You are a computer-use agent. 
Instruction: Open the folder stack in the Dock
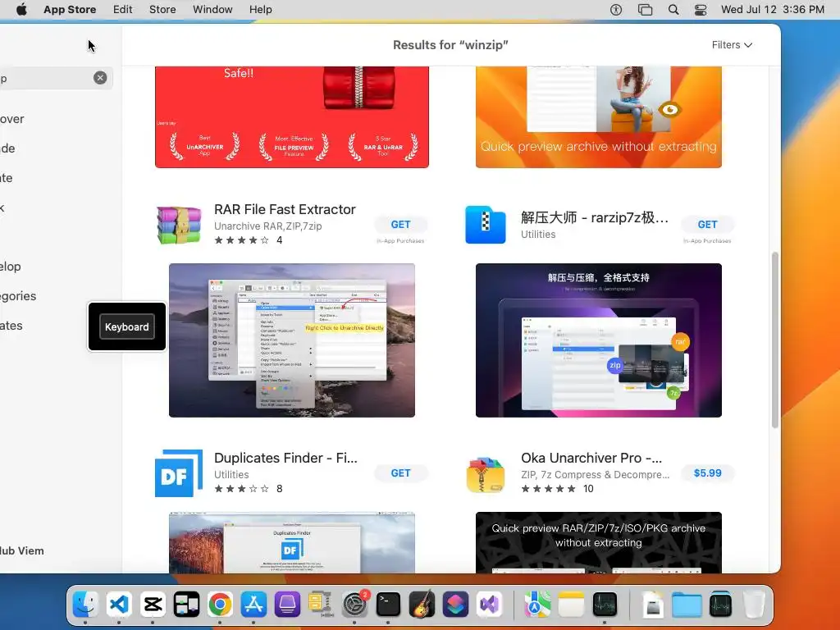[687, 605]
